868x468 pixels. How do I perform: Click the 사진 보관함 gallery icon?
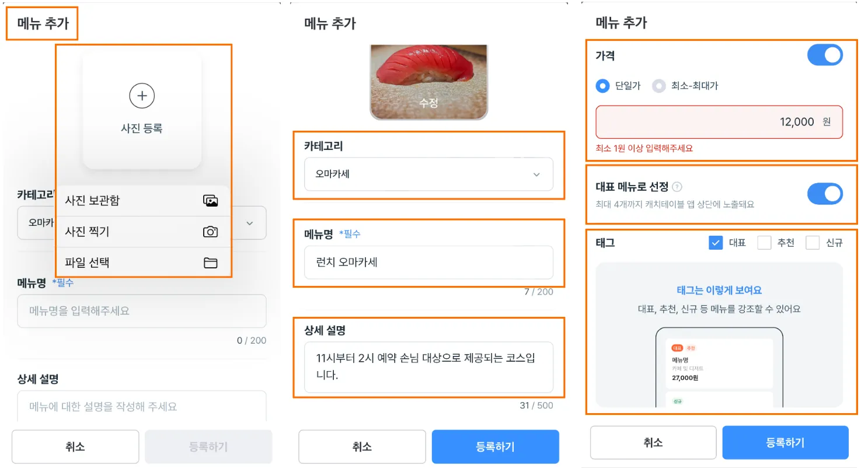210,201
